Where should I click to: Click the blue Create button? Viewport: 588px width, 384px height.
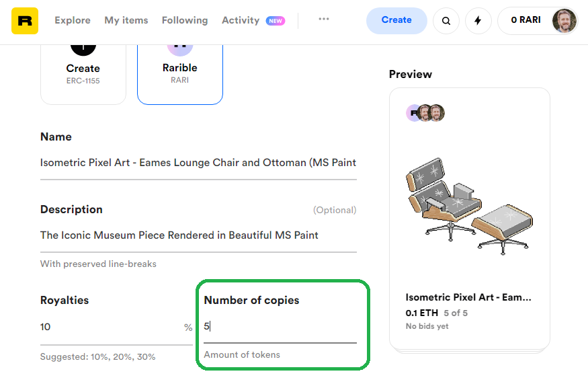pos(396,21)
